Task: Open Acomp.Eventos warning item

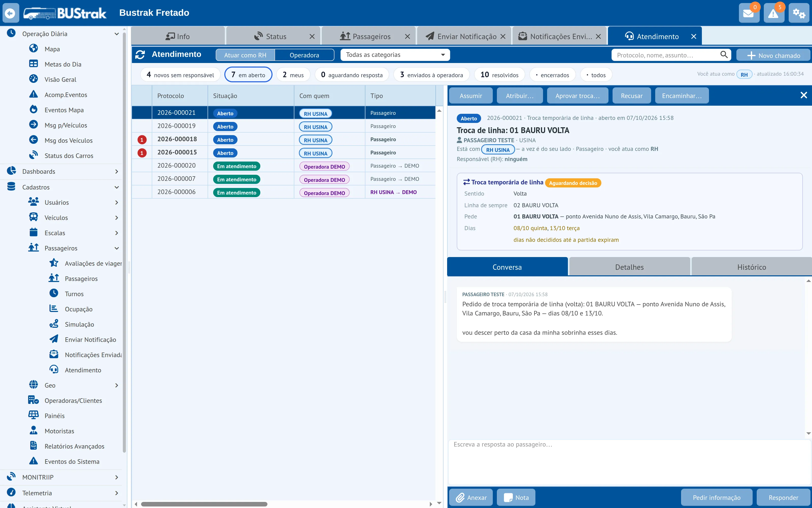Action: point(66,95)
